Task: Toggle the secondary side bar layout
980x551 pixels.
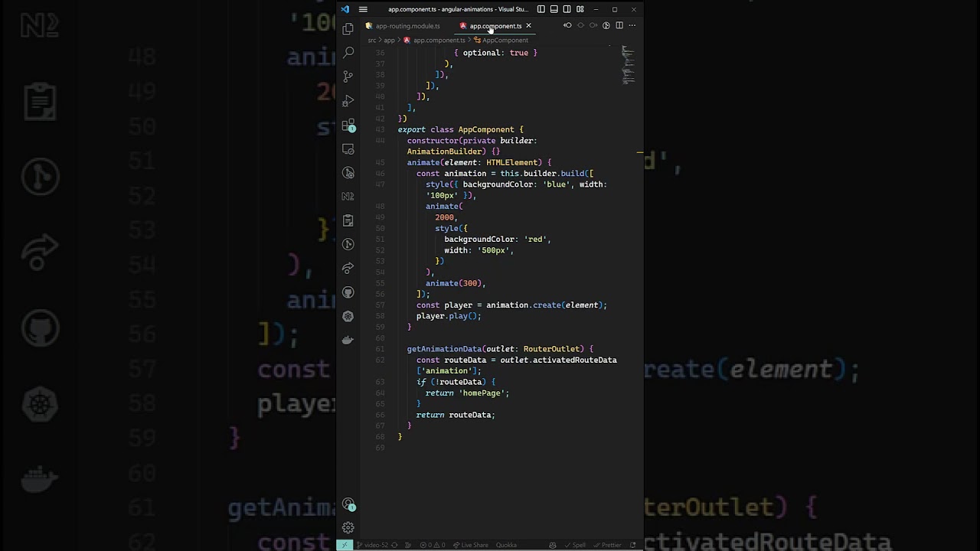Action: 567,9
